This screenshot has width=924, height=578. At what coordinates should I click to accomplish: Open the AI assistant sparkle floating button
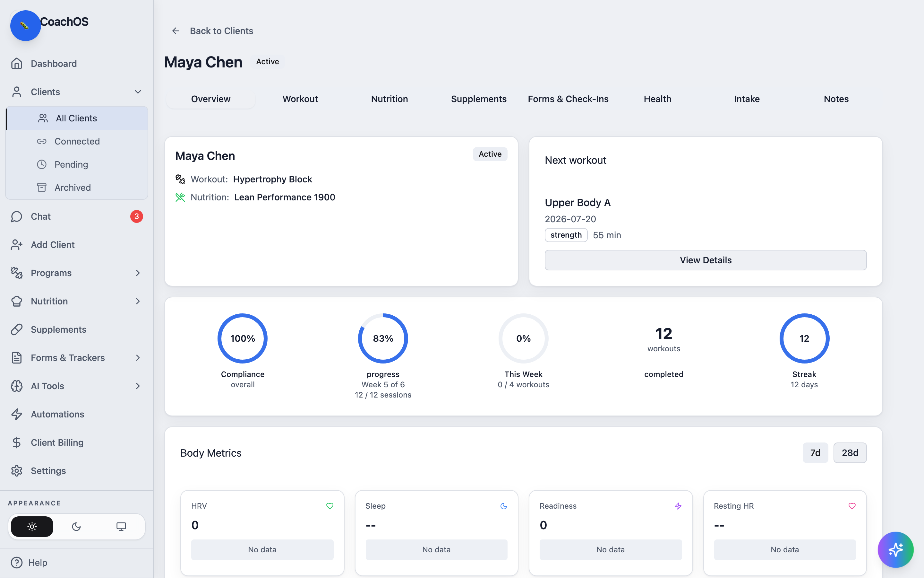click(895, 550)
